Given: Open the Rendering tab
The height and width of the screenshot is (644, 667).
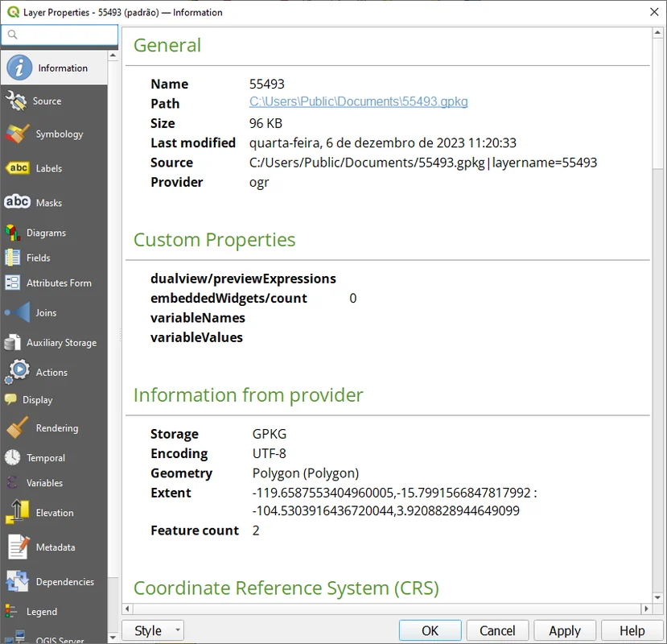Looking at the screenshot, I should (x=56, y=428).
